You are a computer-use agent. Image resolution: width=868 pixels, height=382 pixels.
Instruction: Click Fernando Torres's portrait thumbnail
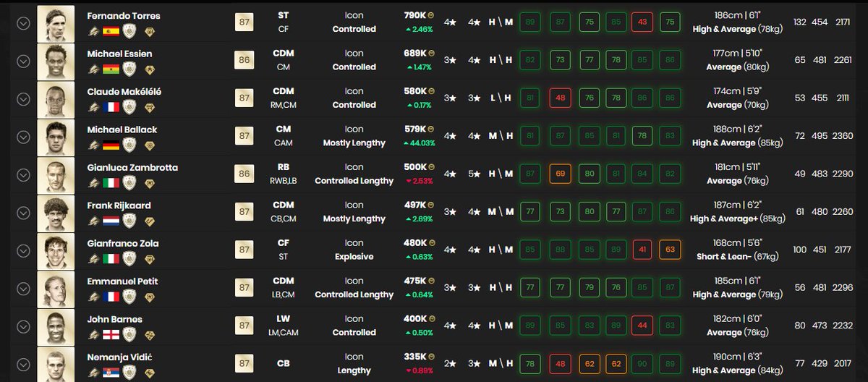point(56,22)
